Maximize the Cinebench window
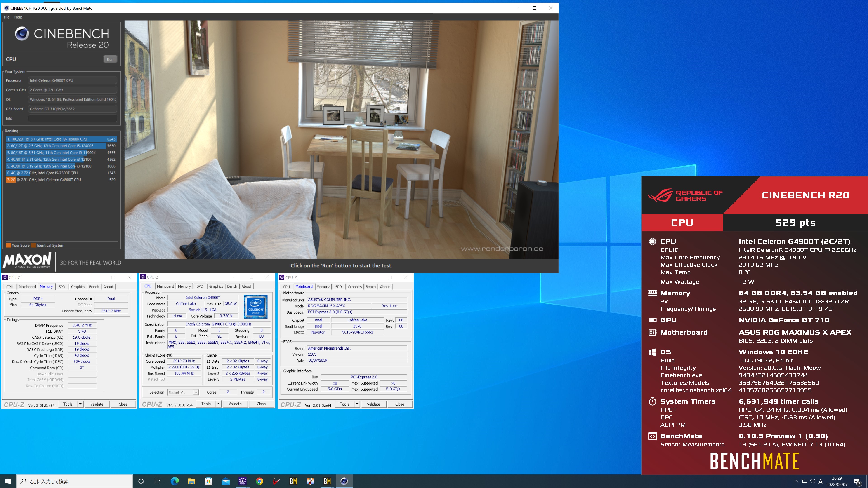The height and width of the screenshot is (488, 868). coord(535,8)
